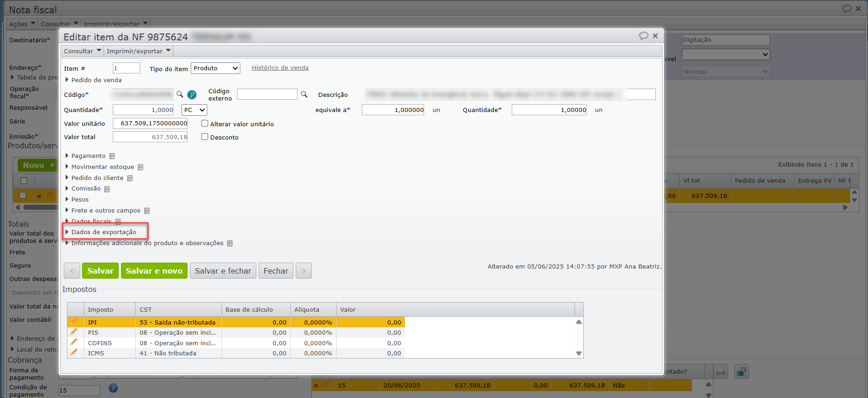Open the Histórico de venda link
Viewport: 868px width, 398px height.
280,68
